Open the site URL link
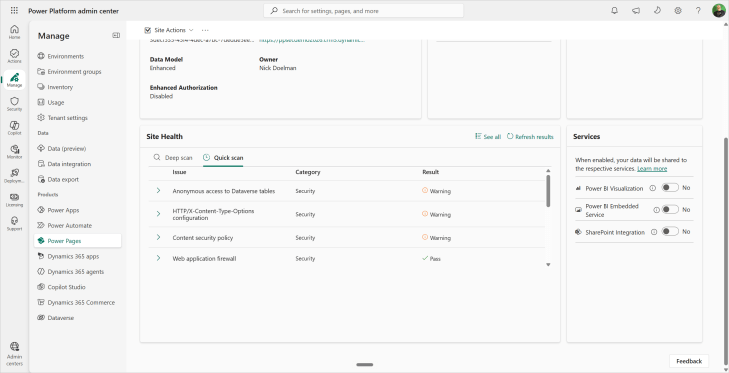729x373 pixels. 311,40
